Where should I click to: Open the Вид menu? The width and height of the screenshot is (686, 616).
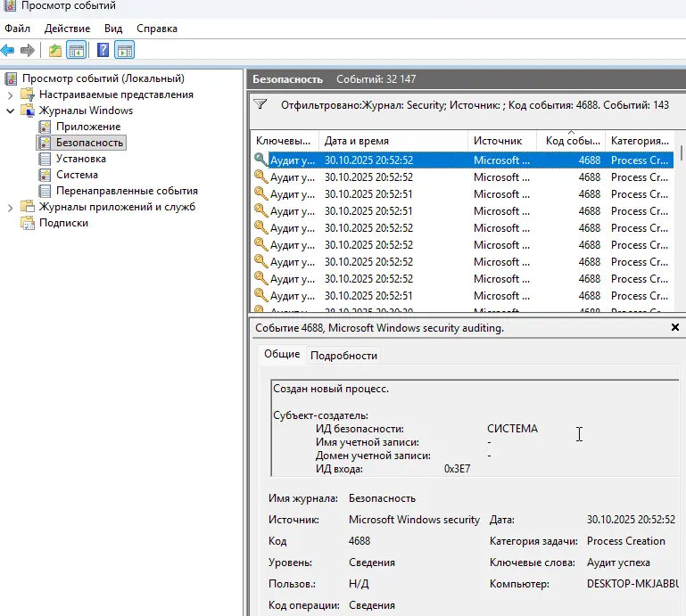pyautogui.click(x=113, y=29)
